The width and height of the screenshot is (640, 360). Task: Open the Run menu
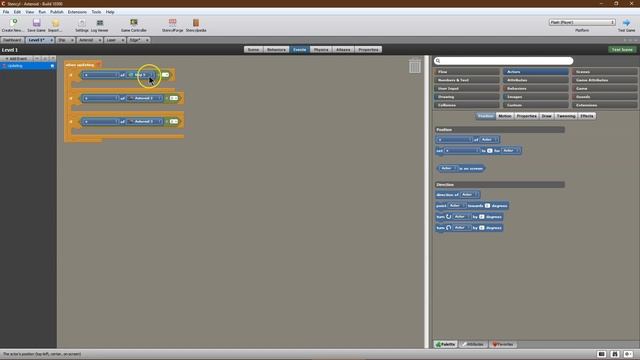tap(42, 12)
